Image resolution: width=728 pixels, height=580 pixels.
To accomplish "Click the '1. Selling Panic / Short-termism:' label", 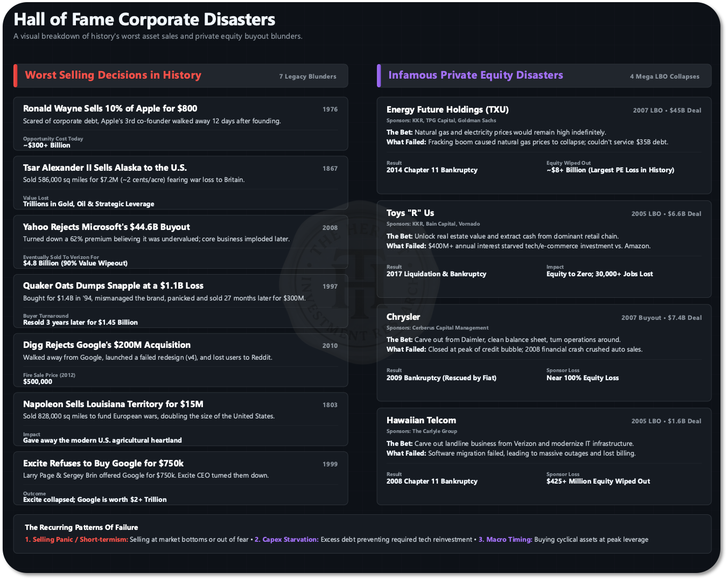I will pos(76,540).
